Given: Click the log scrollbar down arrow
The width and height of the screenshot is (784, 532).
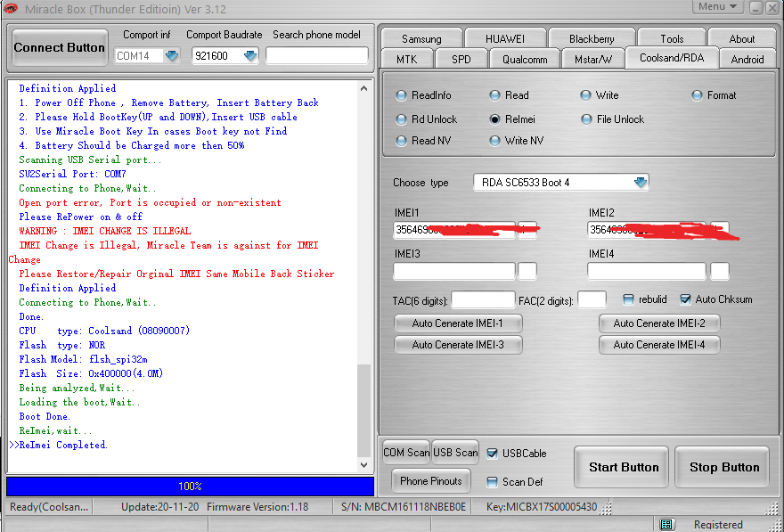Looking at the screenshot, I should pos(364,464).
